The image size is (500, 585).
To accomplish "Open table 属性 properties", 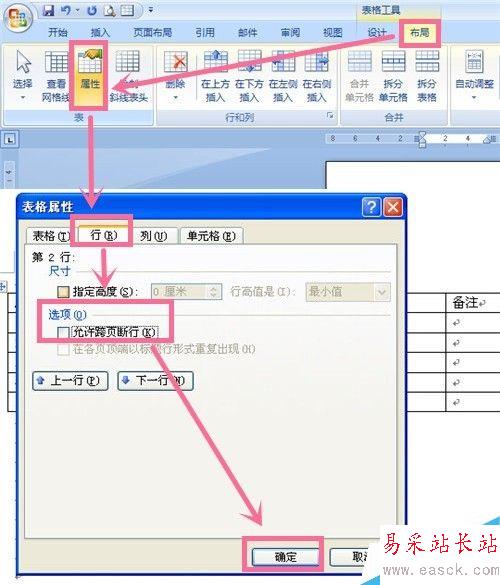I will point(90,76).
